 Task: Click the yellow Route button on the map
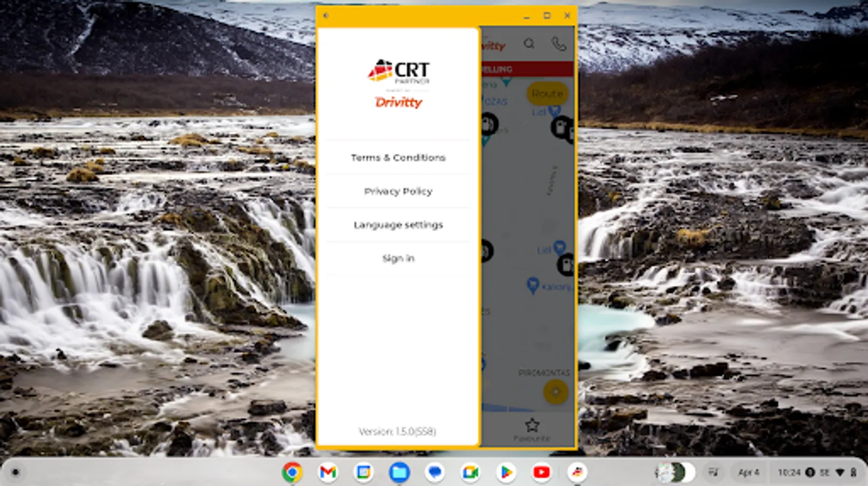click(547, 93)
